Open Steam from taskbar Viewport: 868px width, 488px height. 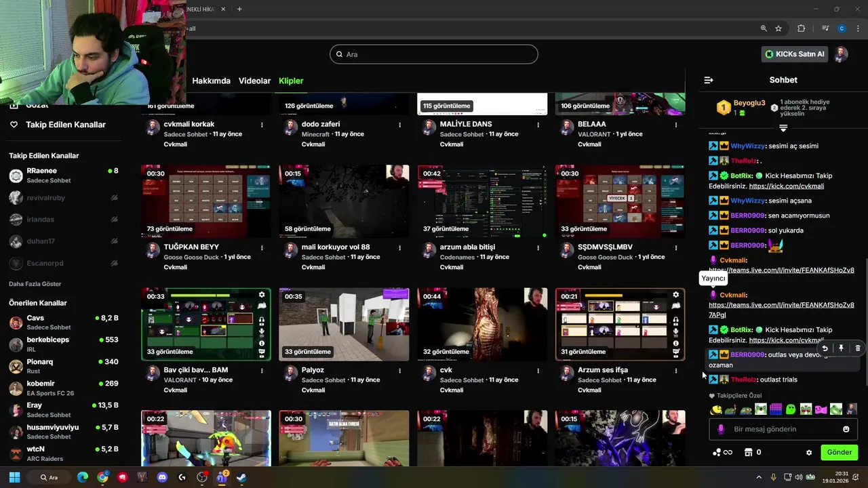coord(241,477)
